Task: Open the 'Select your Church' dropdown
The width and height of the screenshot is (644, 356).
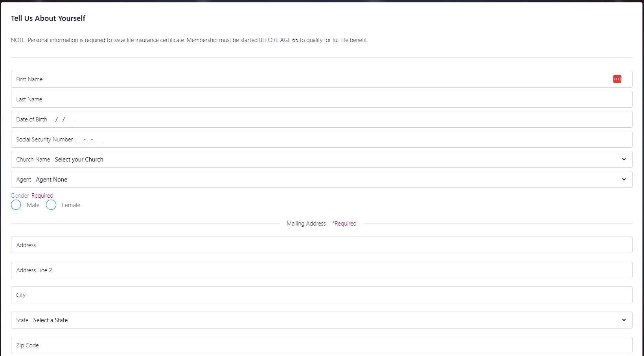Action: coord(315,160)
